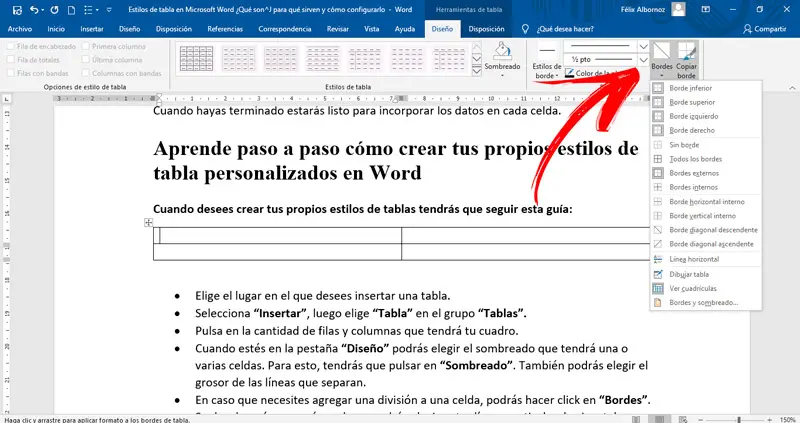
Task: Activate the Copiar borde tool
Action: (x=687, y=61)
